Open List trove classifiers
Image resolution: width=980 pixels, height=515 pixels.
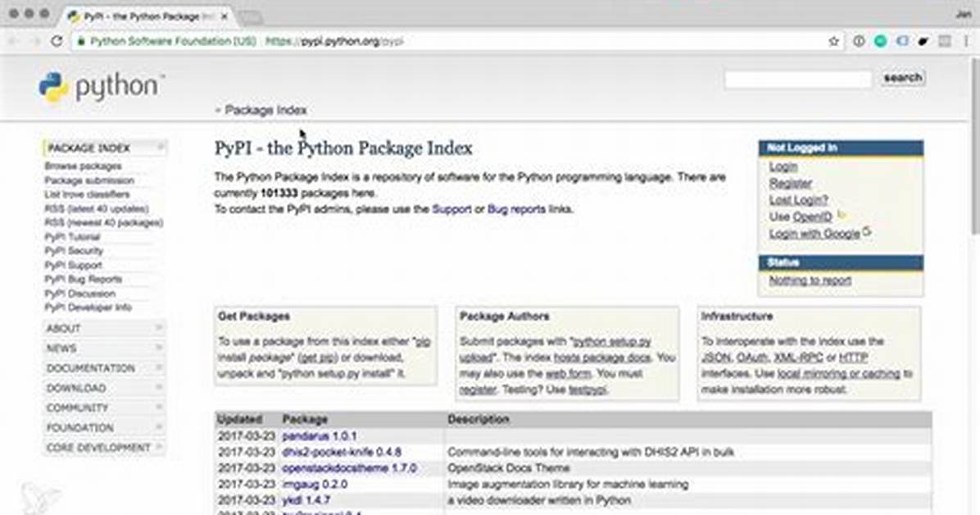[87, 194]
